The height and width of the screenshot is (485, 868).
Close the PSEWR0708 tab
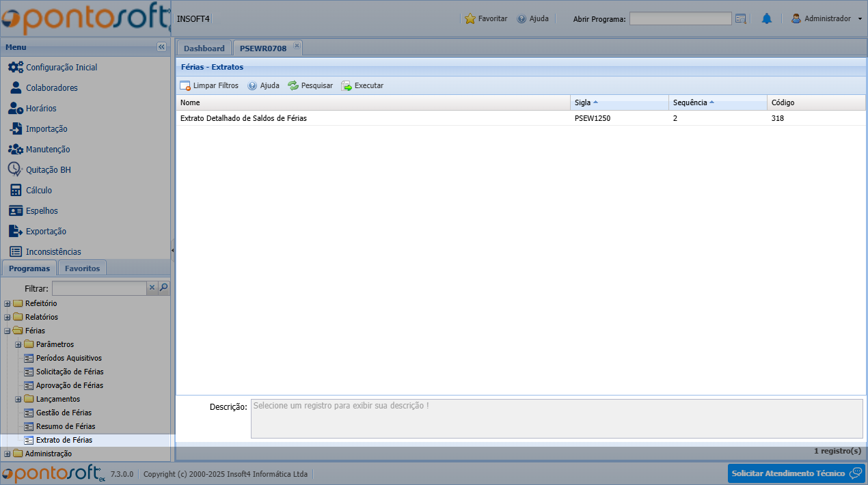coord(297,46)
